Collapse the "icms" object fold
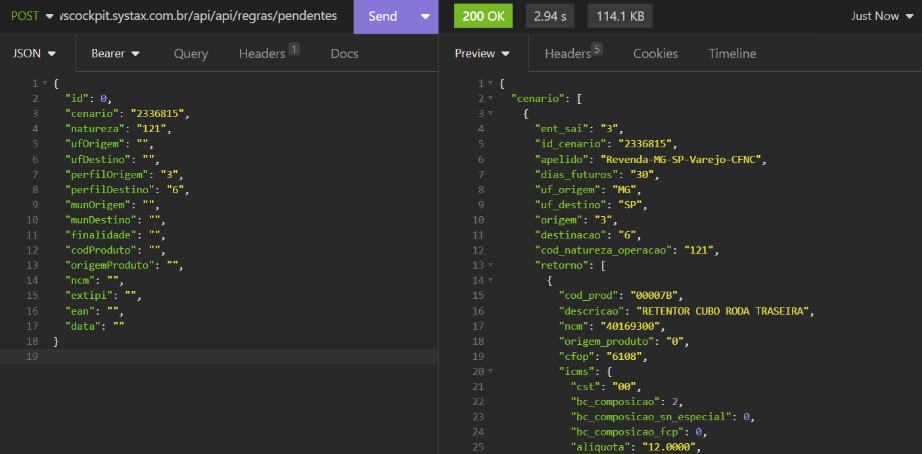Image resolution: width=924 pixels, height=454 pixels. [x=490, y=371]
